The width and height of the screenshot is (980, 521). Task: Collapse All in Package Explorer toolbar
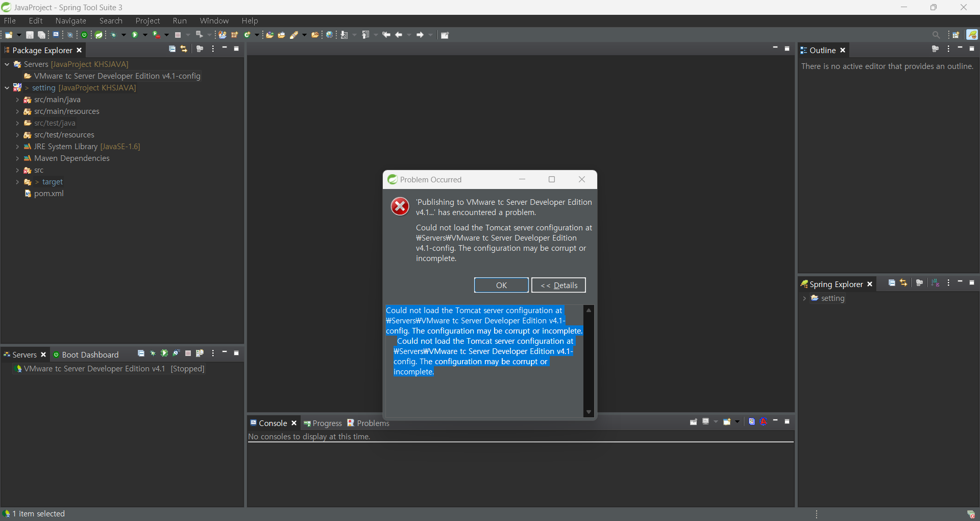click(173, 49)
